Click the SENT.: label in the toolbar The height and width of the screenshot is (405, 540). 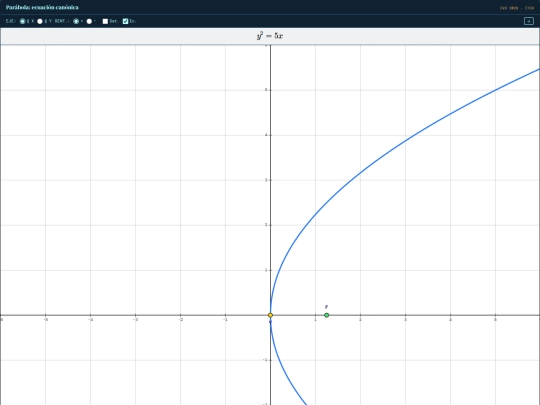pyautogui.click(x=62, y=21)
